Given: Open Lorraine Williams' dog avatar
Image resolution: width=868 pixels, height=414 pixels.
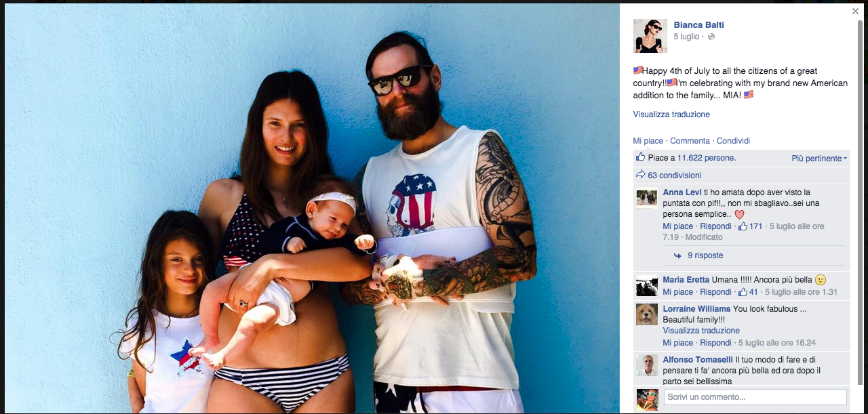Looking at the screenshot, I should pos(647,314).
